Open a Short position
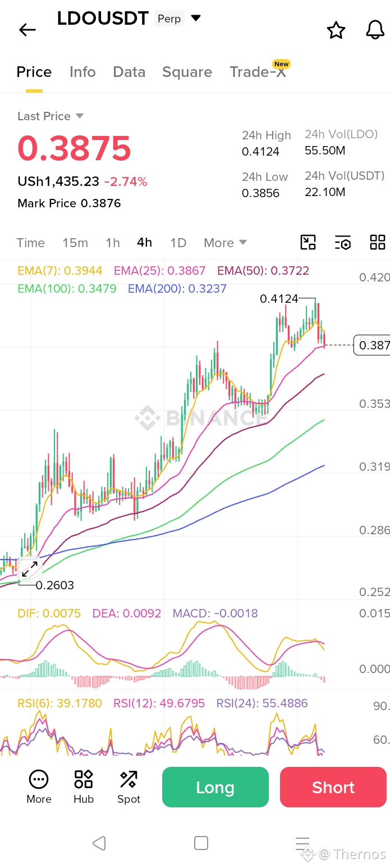This screenshot has width=390, height=868. (333, 787)
